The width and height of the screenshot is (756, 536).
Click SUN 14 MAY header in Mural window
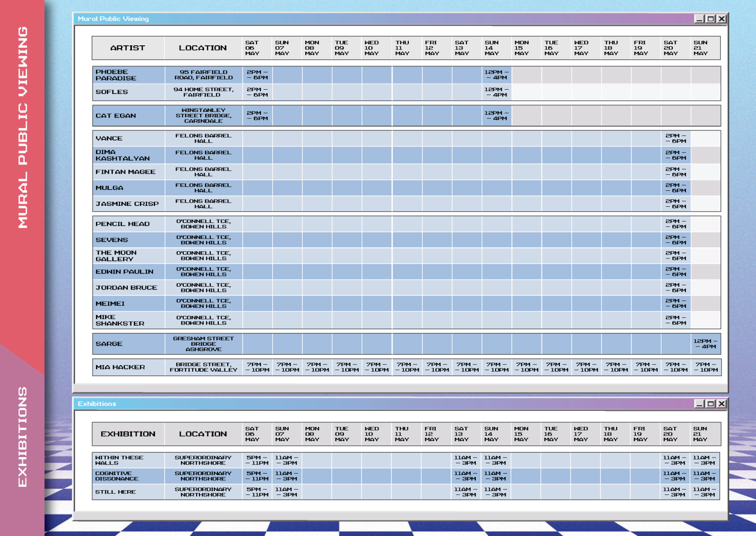tap(492, 48)
